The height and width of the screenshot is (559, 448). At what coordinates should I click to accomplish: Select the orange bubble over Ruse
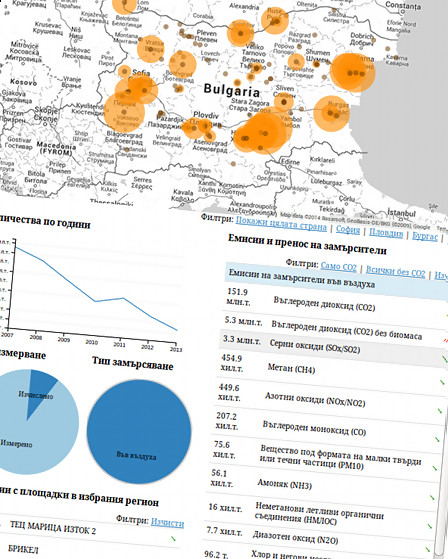[274, 20]
